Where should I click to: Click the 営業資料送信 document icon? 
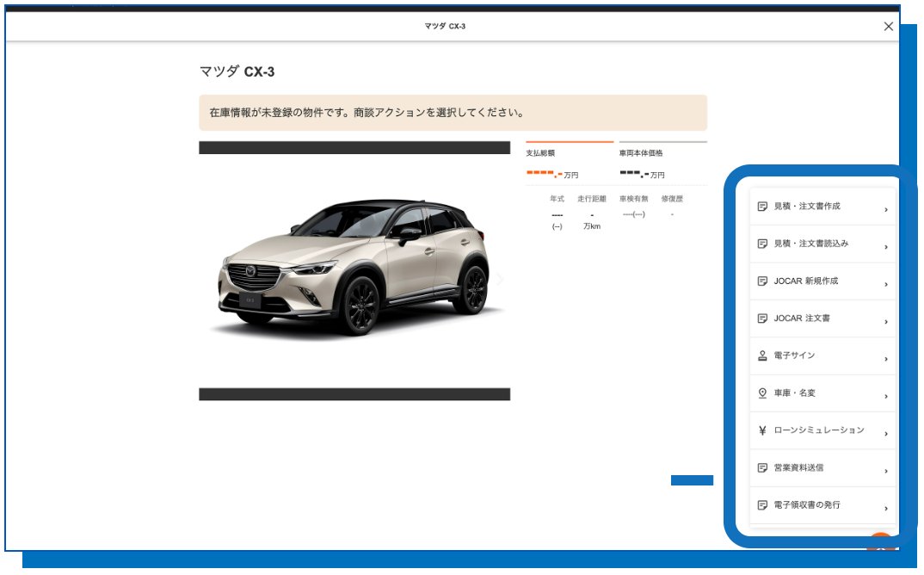(x=762, y=467)
